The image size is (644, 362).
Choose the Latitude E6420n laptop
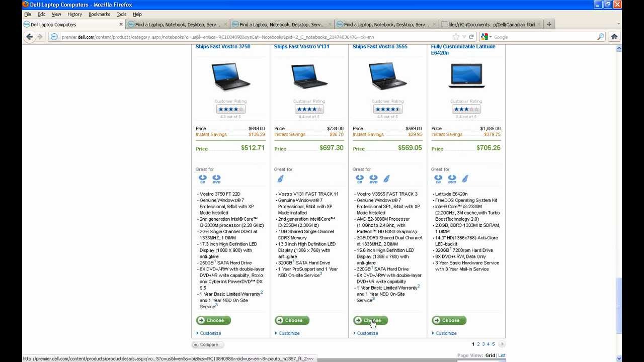click(449, 320)
